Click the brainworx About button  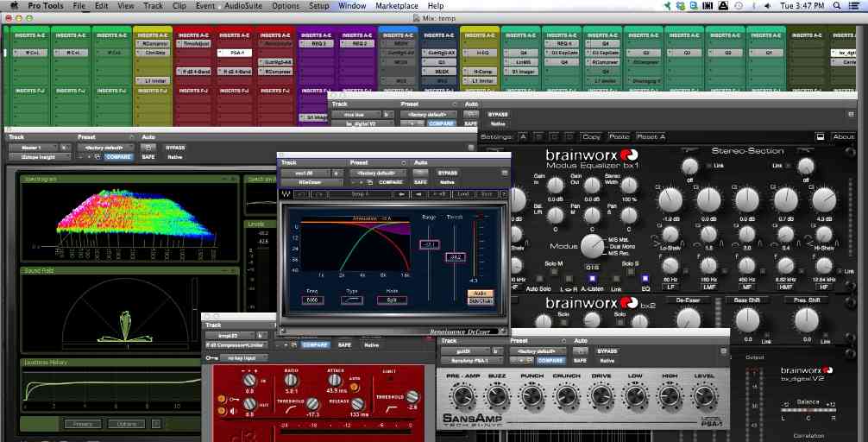[x=843, y=136]
